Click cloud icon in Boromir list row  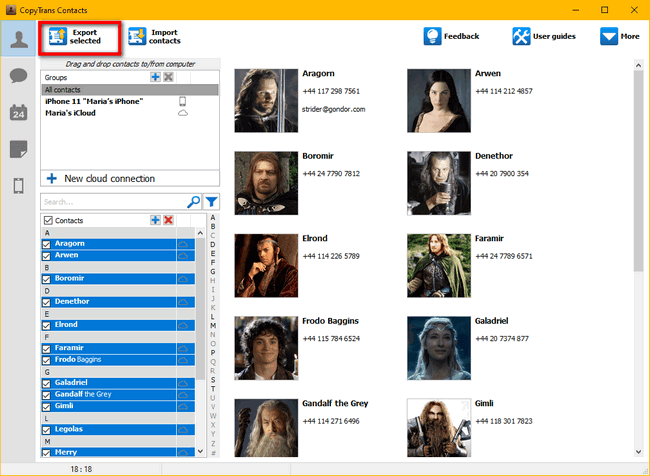point(183,279)
